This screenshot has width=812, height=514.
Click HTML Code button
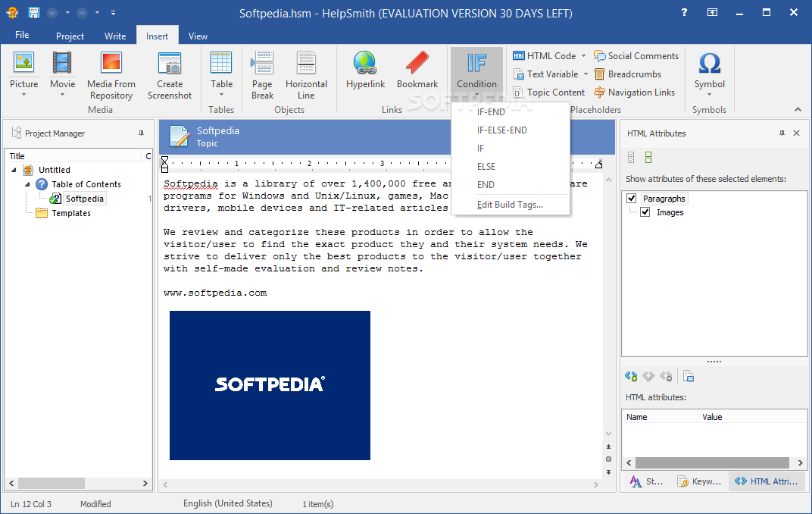[x=545, y=56]
